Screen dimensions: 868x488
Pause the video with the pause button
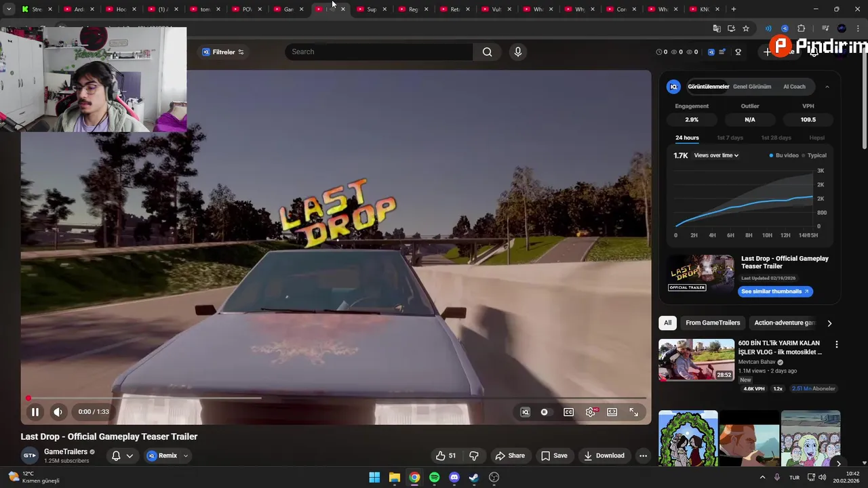click(x=35, y=411)
